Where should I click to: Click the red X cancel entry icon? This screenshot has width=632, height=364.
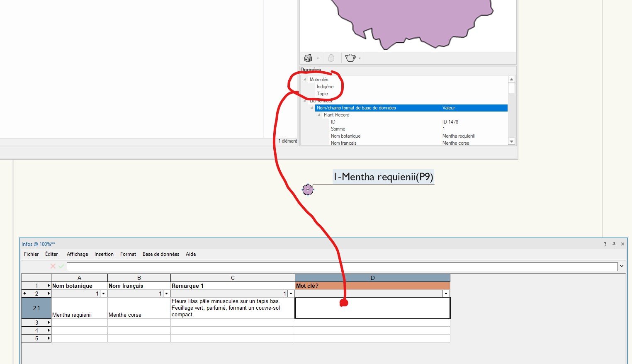coord(53,266)
